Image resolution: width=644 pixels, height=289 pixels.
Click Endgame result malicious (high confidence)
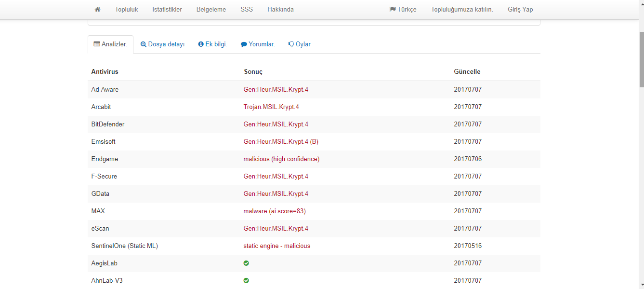coord(281,159)
